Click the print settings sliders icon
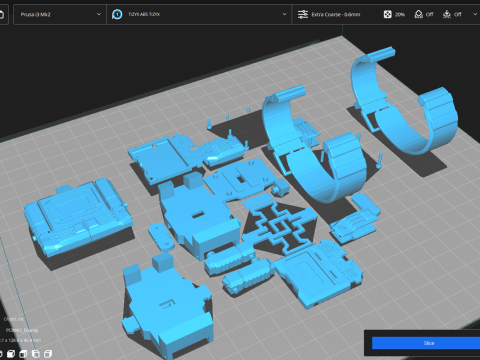The width and height of the screenshot is (480, 360). (303, 14)
